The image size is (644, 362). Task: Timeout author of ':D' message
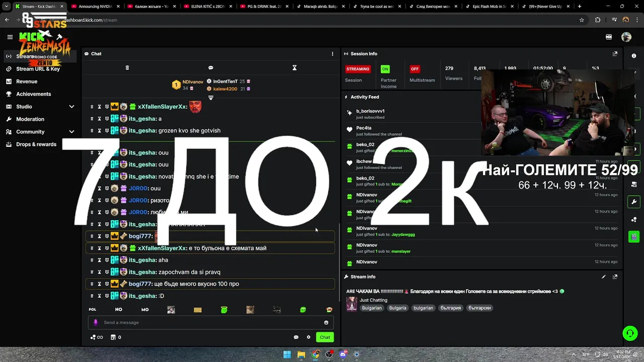(x=99, y=296)
